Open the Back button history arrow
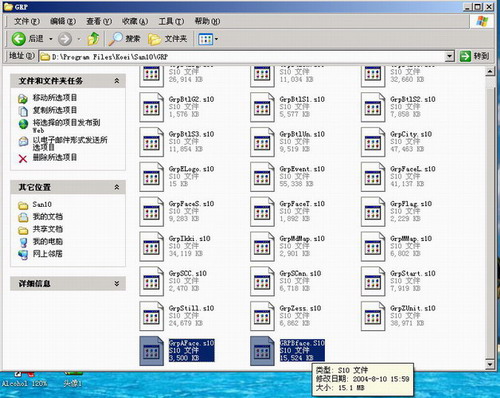500x398 pixels. tap(51, 39)
